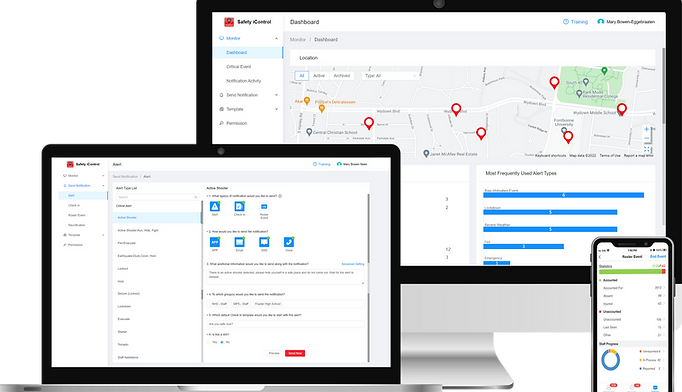Click the Bias Motivated Event bar in alert chart
The image size is (682, 392).
click(564, 195)
